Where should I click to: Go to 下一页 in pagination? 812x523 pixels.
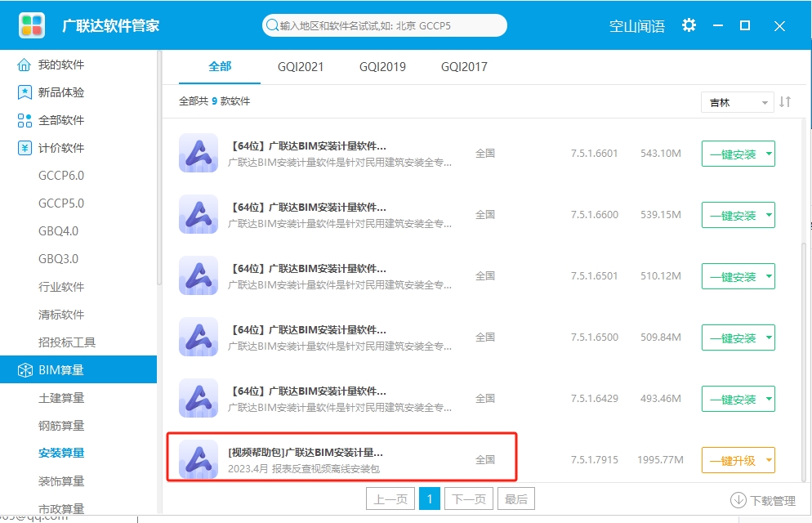coord(469,498)
